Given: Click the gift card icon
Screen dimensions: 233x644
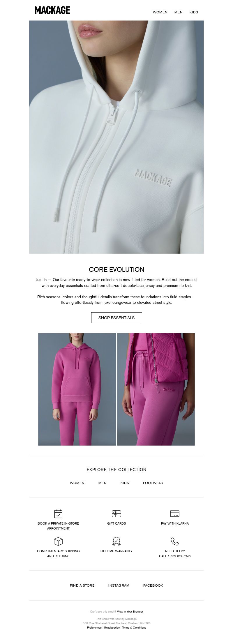Looking at the screenshot, I should point(116,514).
